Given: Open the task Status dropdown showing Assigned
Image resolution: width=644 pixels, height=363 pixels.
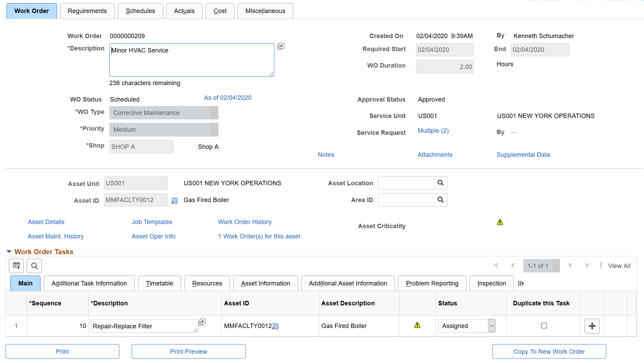Looking at the screenshot, I should [x=466, y=326].
